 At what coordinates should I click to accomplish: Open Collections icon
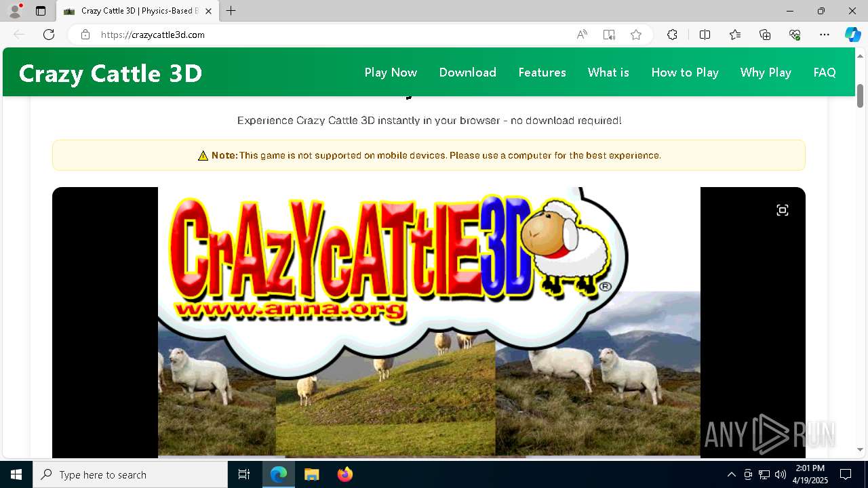pos(765,35)
